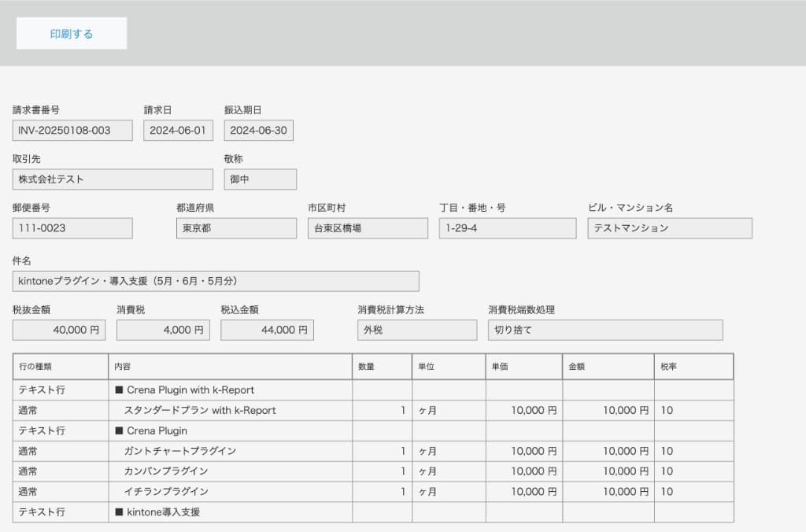Click 単価 10,000 円 in イチランプラグイン row
Viewport: 806px width, 532px height.
(x=523, y=491)
